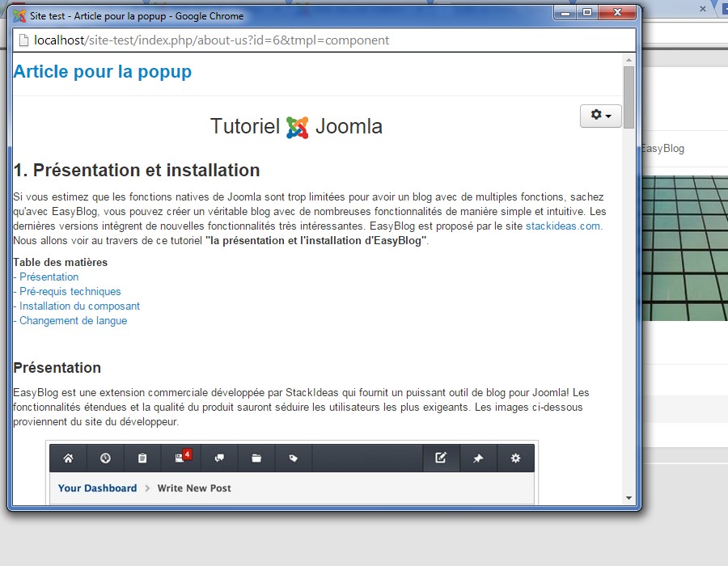Viewport: 728px width, 566px height.
Task: Click pin icon in EasyBlog toolbar image
Action: point(478,458)
